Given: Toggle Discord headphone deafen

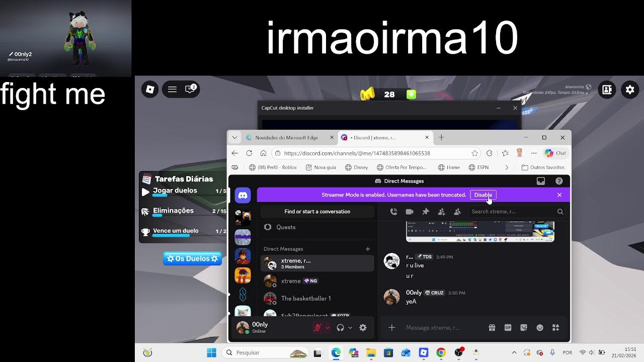Looking at the screenshot, I should click(340, 327).
